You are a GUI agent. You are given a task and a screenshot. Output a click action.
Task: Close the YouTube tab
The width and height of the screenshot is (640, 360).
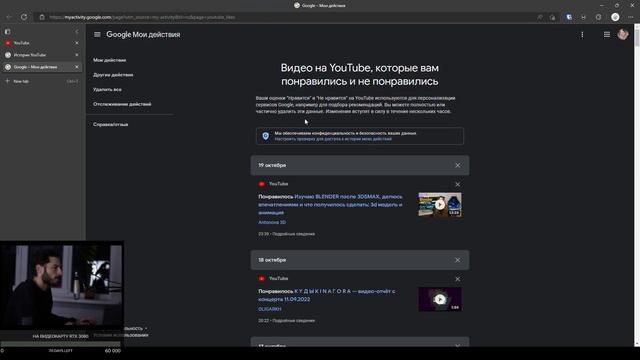pos(77,43)
